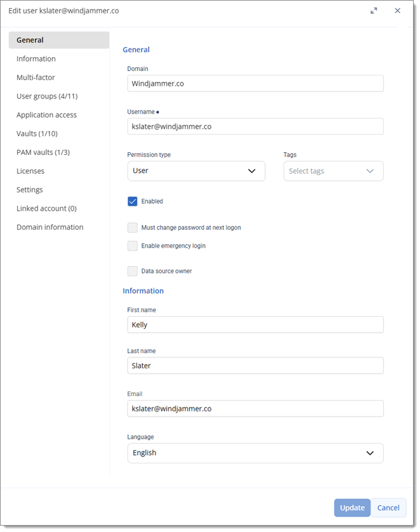
Task: Change the Language selection
Action: tap(255, 453)
